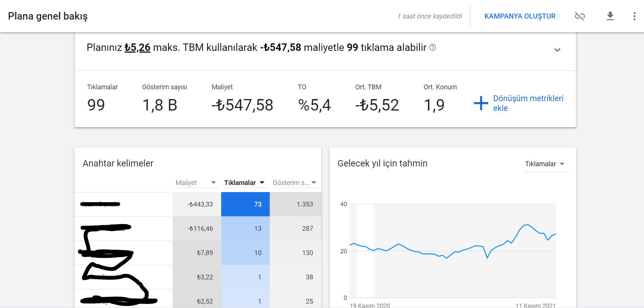Click the 25 impressions cell

pos(295,299)
